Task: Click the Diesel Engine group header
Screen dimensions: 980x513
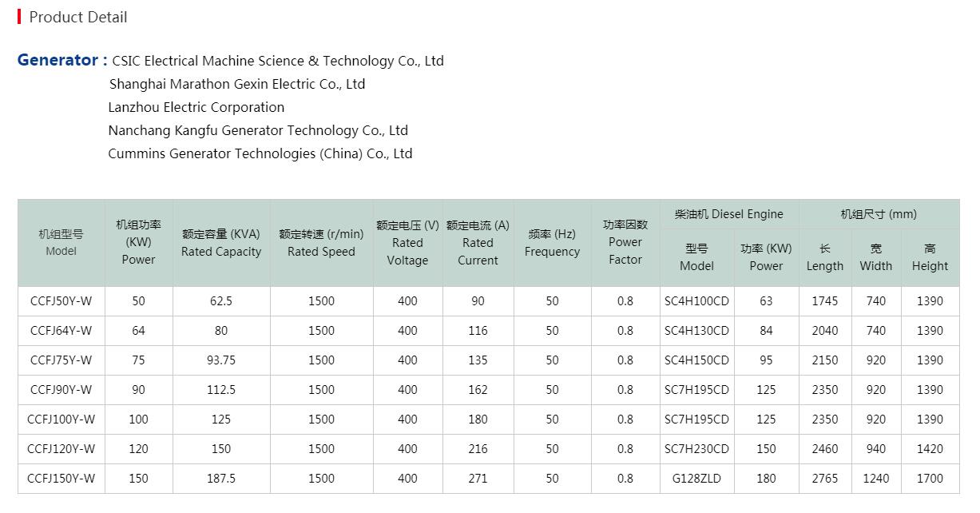Action: (728, 214)
